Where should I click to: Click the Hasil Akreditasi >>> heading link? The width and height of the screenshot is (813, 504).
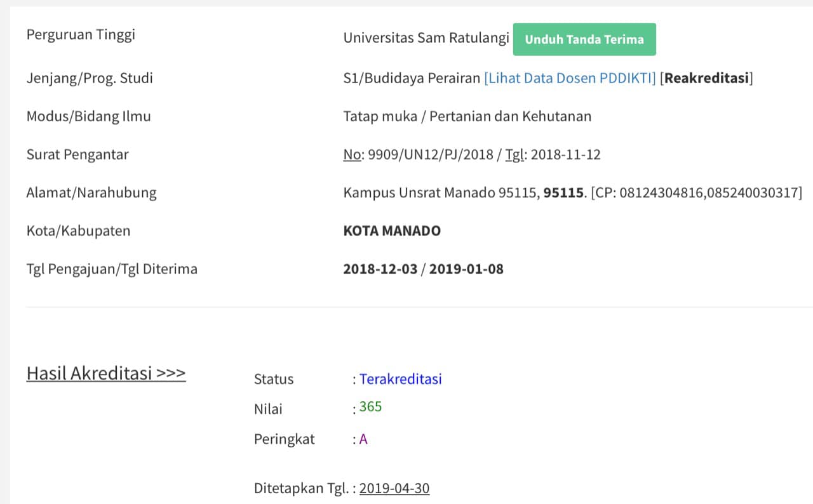click(106, 373)
